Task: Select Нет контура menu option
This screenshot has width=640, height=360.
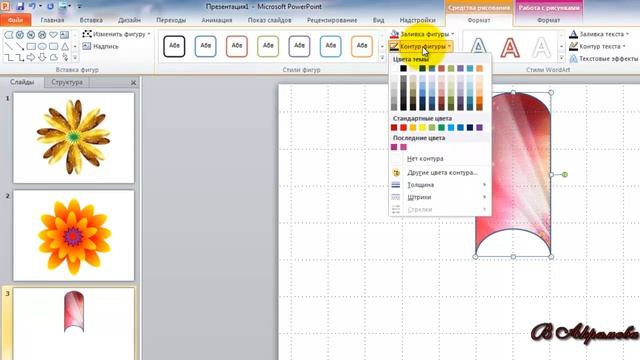Action: click(x=440, y=158)
